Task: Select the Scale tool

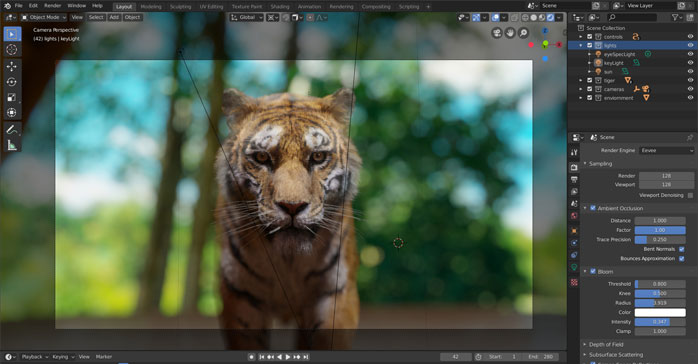Action: point(12,97)
